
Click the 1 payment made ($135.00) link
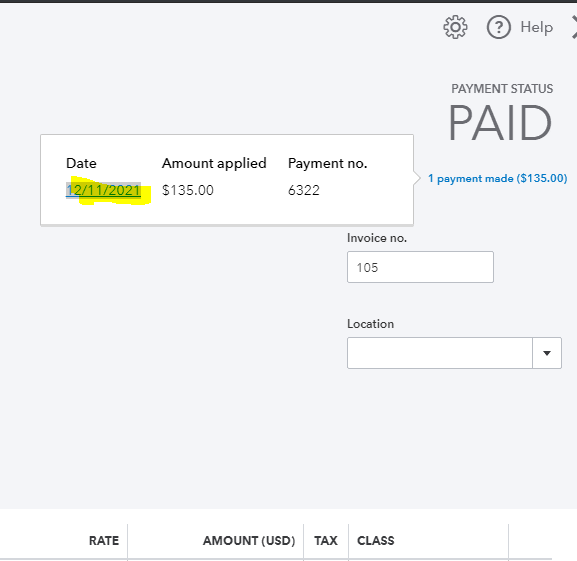click(498, 178)
